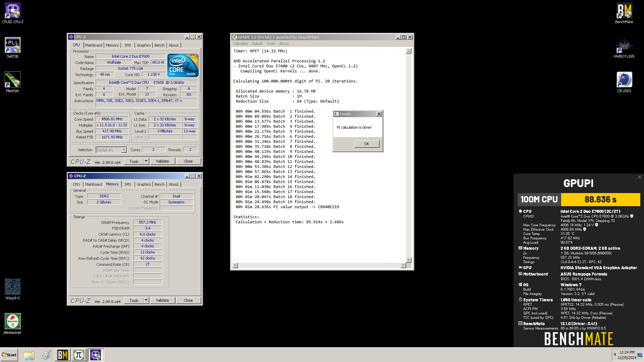Open SPD tab in upper CPU-Z
The height and width of the screenshot is (362, 644).
[x=128, y=45]
